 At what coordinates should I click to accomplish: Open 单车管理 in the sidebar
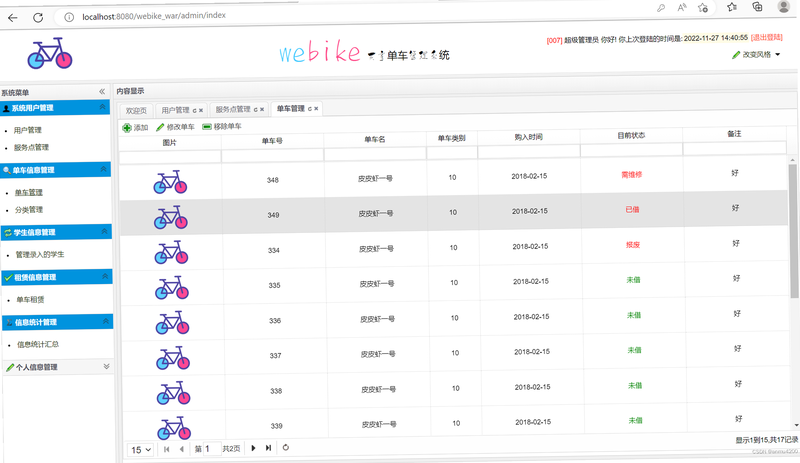29,192
